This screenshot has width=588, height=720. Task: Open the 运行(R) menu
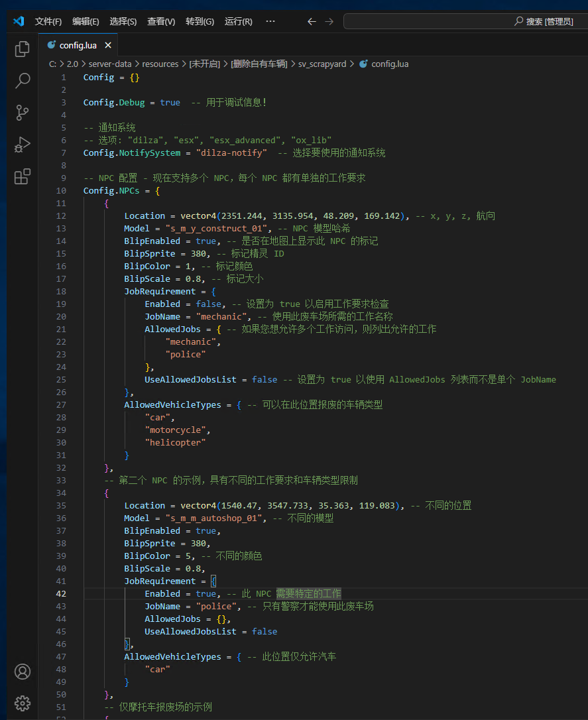tap(238, 21)
